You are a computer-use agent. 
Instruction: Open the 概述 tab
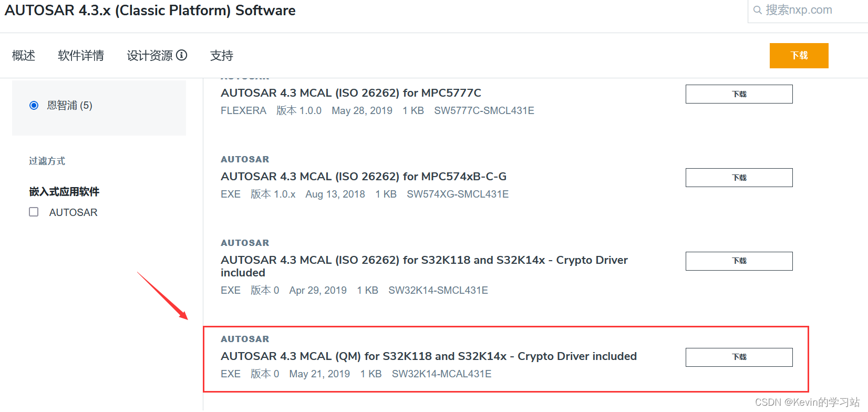click(x=24, y=55)
